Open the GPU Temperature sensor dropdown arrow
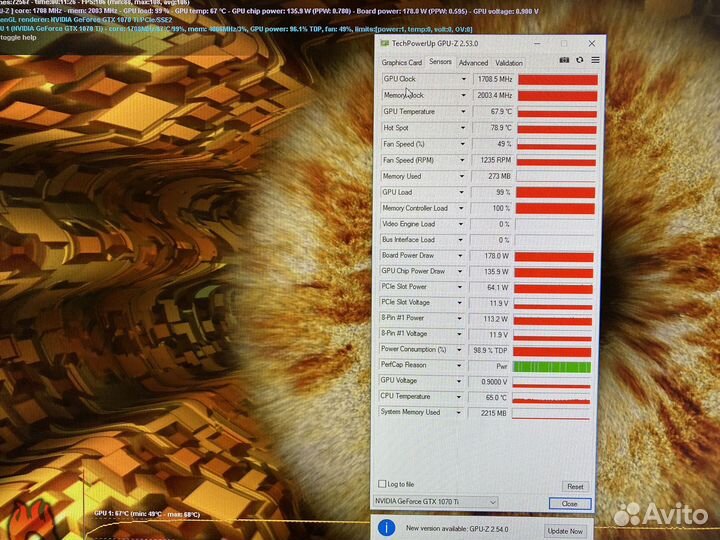720x540 pixels. tap(463, 112)
